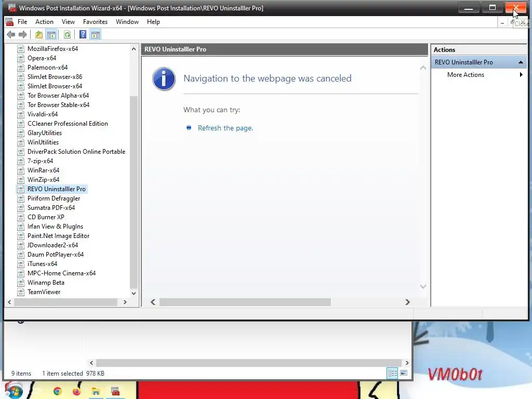Select WinUtilities in the tree

click(x=43, y=142)
